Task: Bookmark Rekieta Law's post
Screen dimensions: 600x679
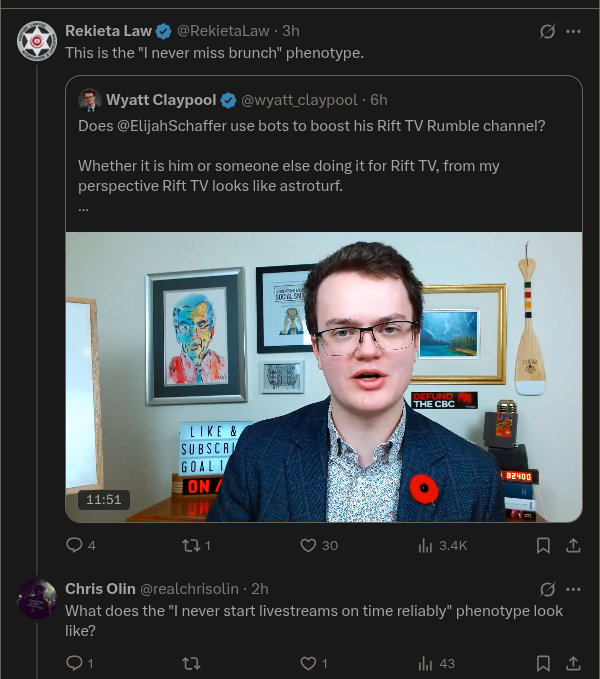Action: (543, 545)
